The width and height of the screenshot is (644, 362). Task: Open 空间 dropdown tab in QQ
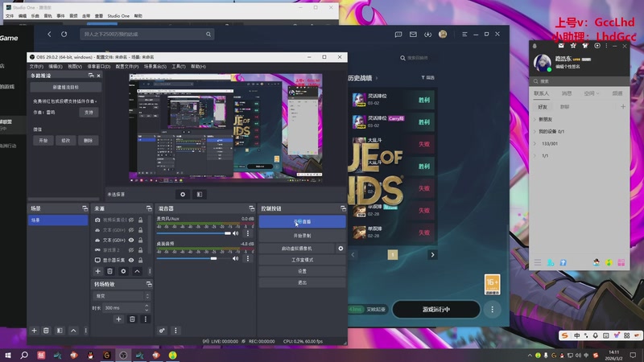pyautogui.click(x=592, y=93)
